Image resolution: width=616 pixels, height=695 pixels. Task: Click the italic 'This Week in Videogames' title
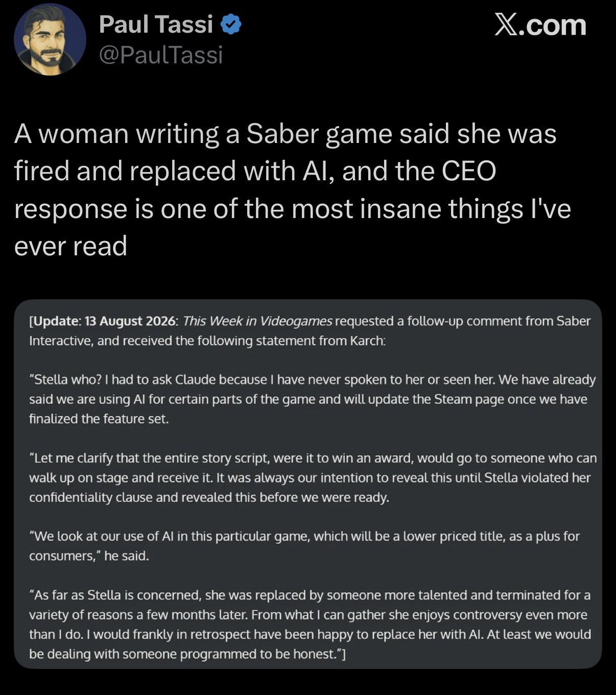257,321
